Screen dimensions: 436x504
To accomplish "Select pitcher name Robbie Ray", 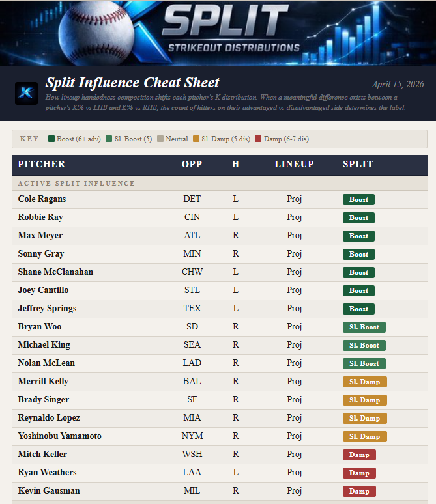I will tap(40, 217).
